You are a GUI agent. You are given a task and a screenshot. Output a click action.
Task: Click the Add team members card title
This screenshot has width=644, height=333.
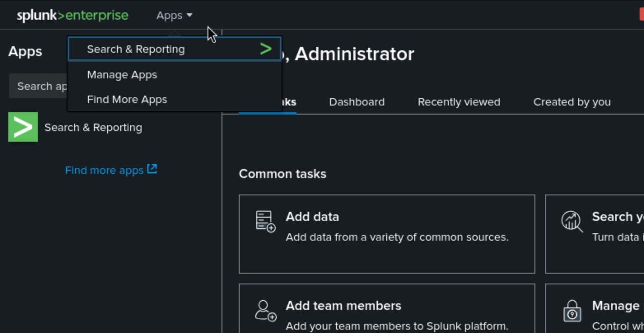point(343,306)
